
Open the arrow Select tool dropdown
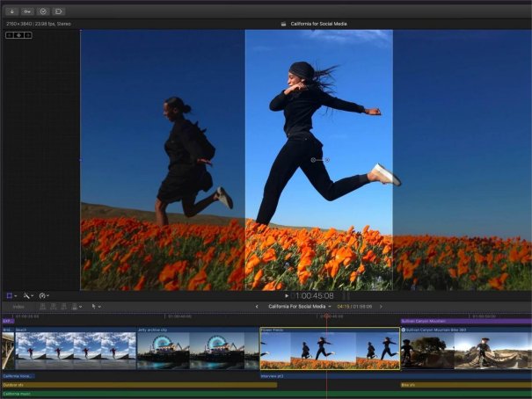97,307
